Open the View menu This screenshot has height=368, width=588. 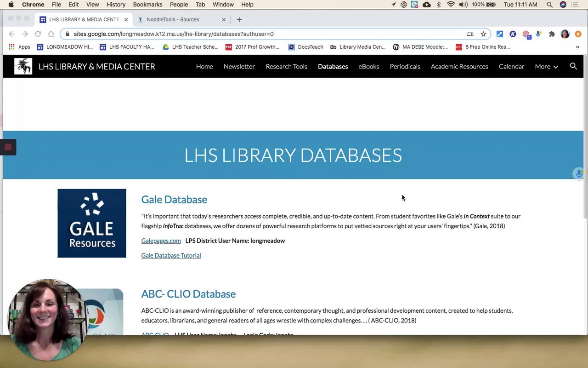92,5
